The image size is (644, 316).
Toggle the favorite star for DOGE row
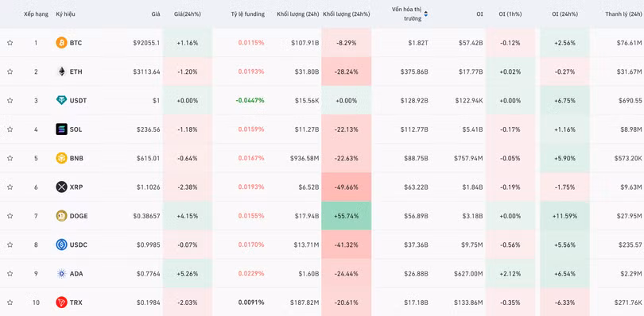coord(10,216)
